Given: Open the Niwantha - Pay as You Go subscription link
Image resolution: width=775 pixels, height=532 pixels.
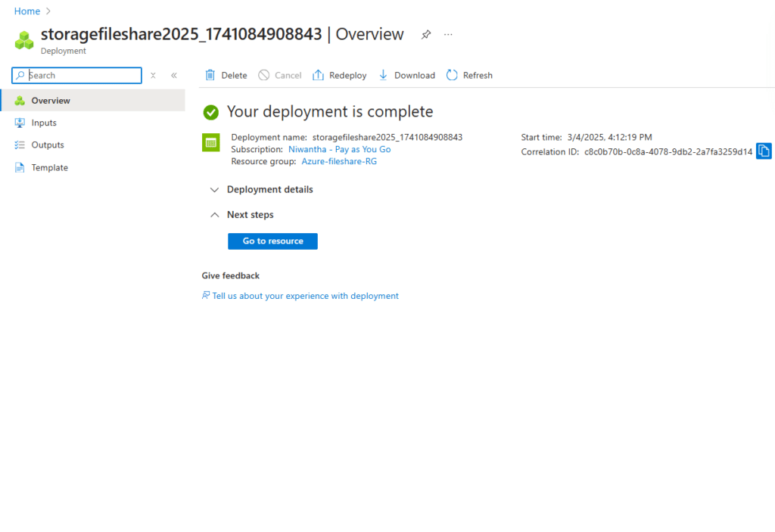Looking at the screenshot, I should point(339,150).
